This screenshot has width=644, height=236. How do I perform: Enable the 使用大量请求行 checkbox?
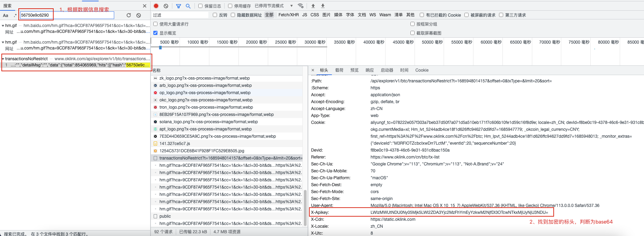(155, 24)
